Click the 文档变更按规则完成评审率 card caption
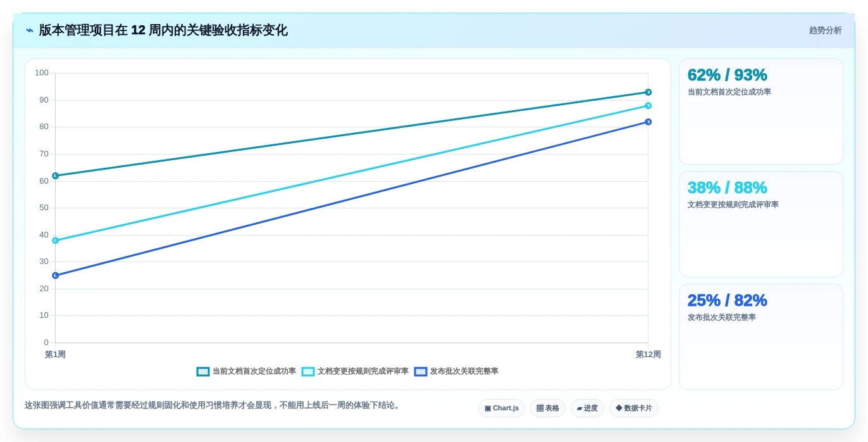The image size is (868, 442). [x=733, y=205]
